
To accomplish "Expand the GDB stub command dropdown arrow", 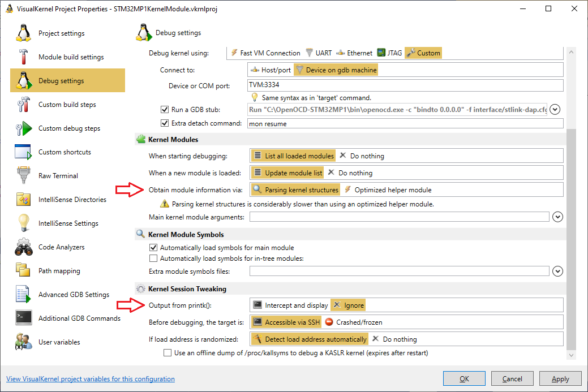I will pos(555,109).
